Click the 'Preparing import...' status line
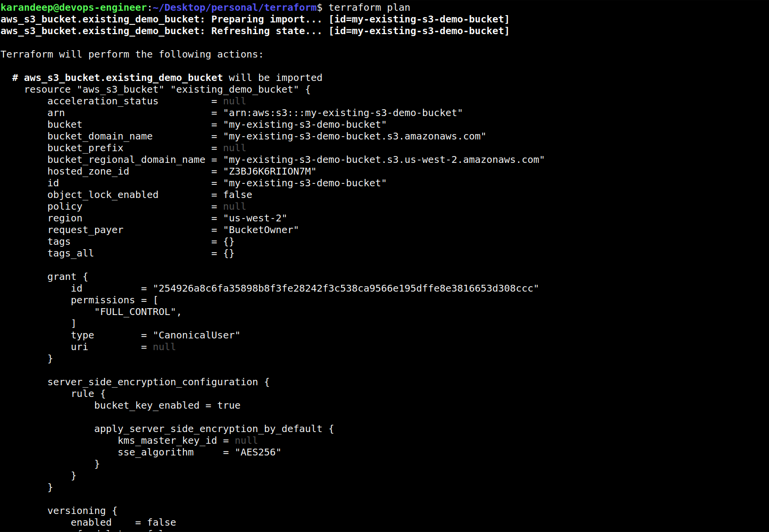The width and height of the screenshot is (769, 532). coord(255,19)
